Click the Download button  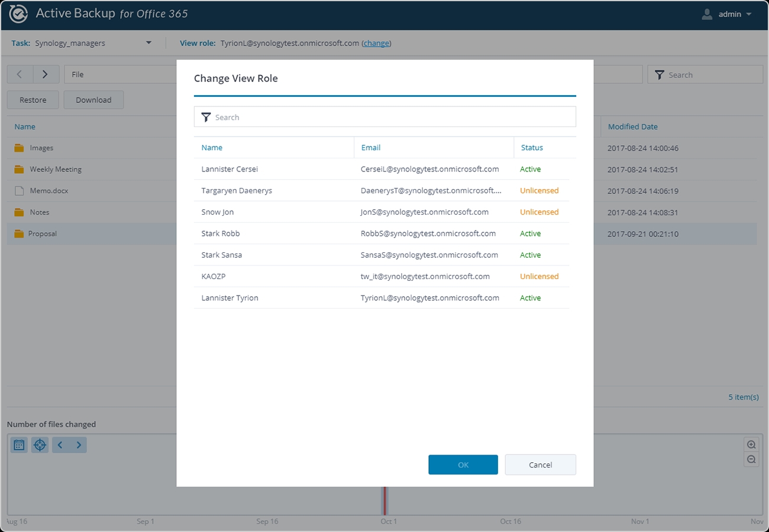click(x=93, y=100)
